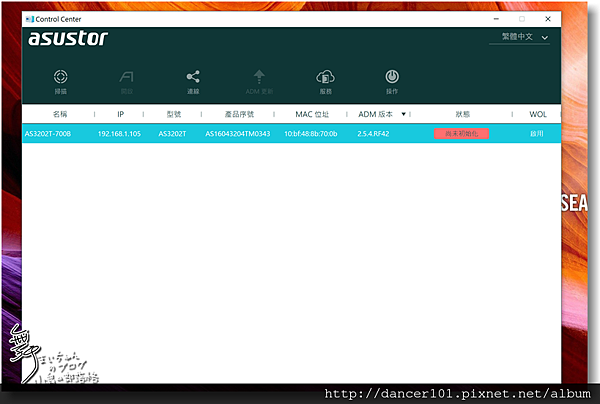This screenshot has height=404, width=600.
Task: Sort by the WOL column header
Action: coord(538,114)
